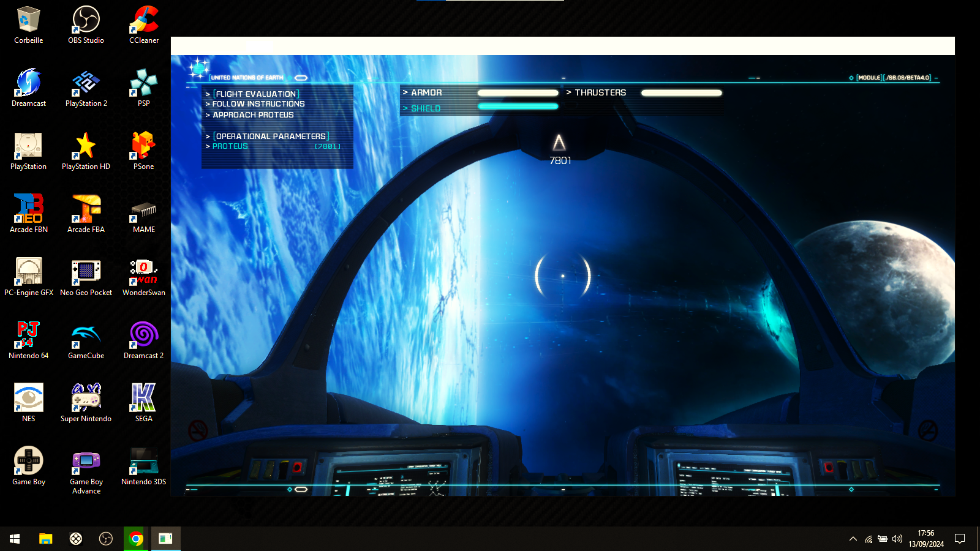Image resolution: width=980 pixels, height=551 pixels.
Task: Open File Explorer from taskbar
Action: (x=45, y=539)
